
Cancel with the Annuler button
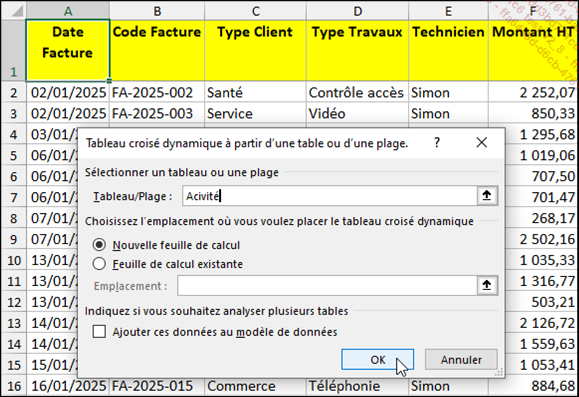[461, 359]
